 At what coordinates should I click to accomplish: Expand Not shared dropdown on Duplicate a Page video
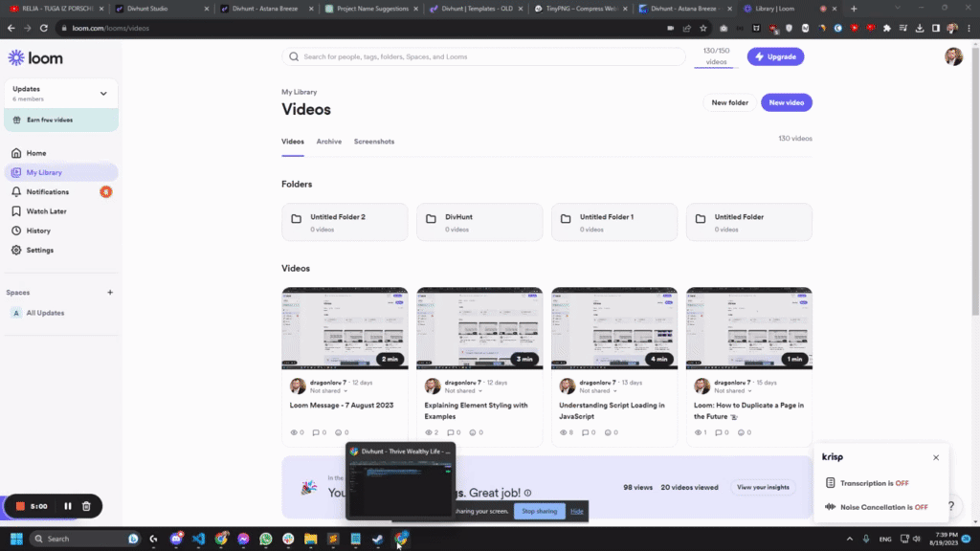click(x=733, y=391)
